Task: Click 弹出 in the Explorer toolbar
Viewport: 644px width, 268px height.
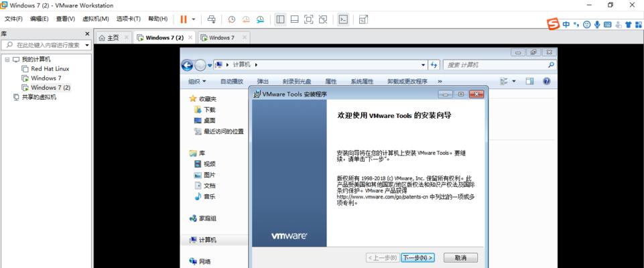Action: point(263,81)
